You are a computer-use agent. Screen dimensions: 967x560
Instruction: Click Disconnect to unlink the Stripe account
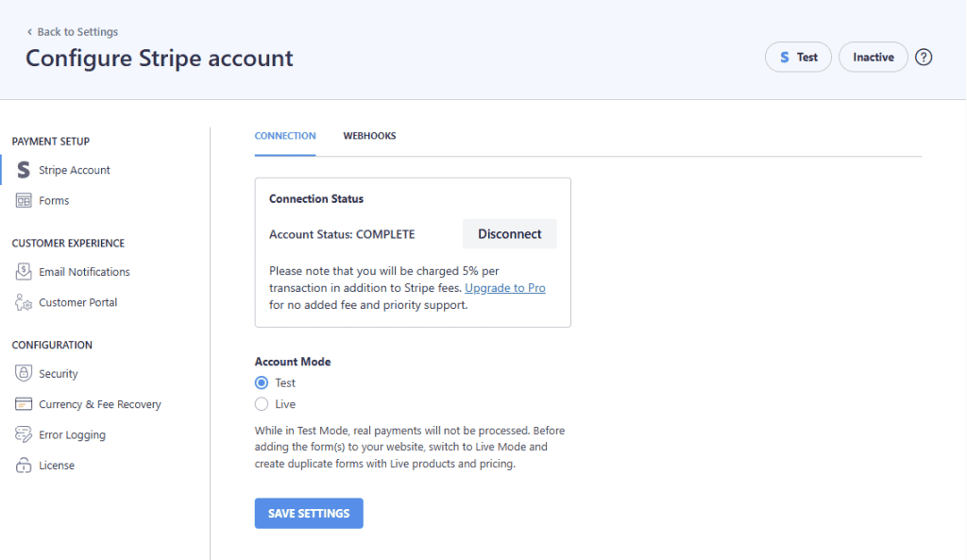(x=509, y=233)
